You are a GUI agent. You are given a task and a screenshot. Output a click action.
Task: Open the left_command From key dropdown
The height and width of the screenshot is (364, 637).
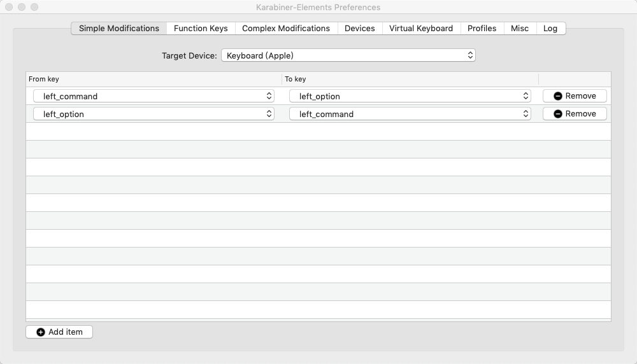coord(154,96)
